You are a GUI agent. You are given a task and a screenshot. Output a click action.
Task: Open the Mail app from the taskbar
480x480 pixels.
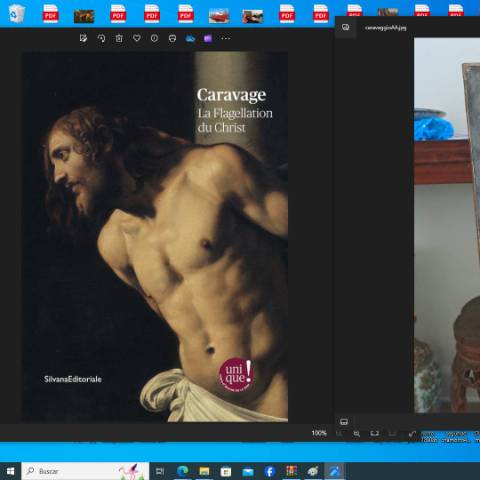pos(248,471)
